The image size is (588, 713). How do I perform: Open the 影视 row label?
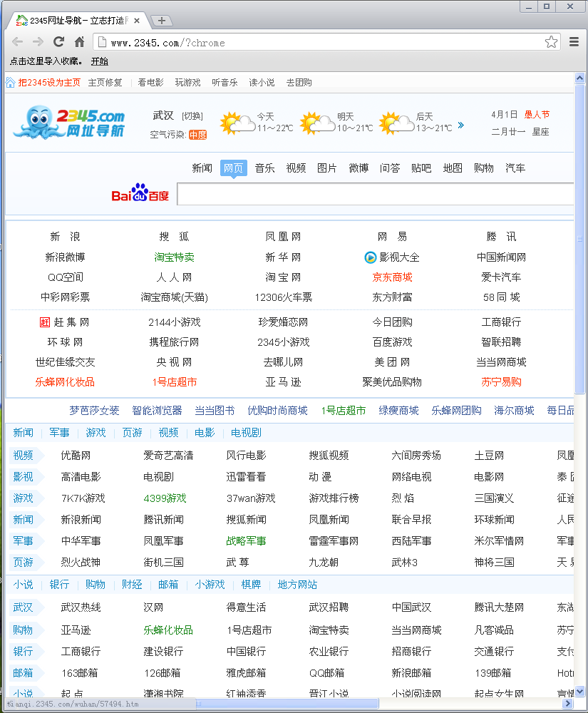24,477
